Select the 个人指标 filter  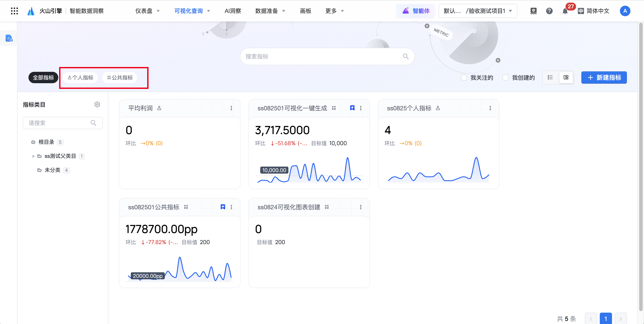(81, 77)
